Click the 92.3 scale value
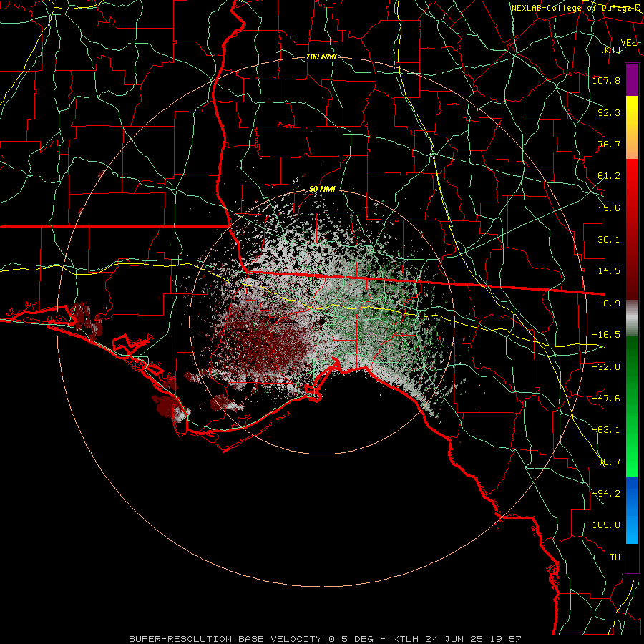644x644 pixels. pyautogui.click(x=609, y=112)
